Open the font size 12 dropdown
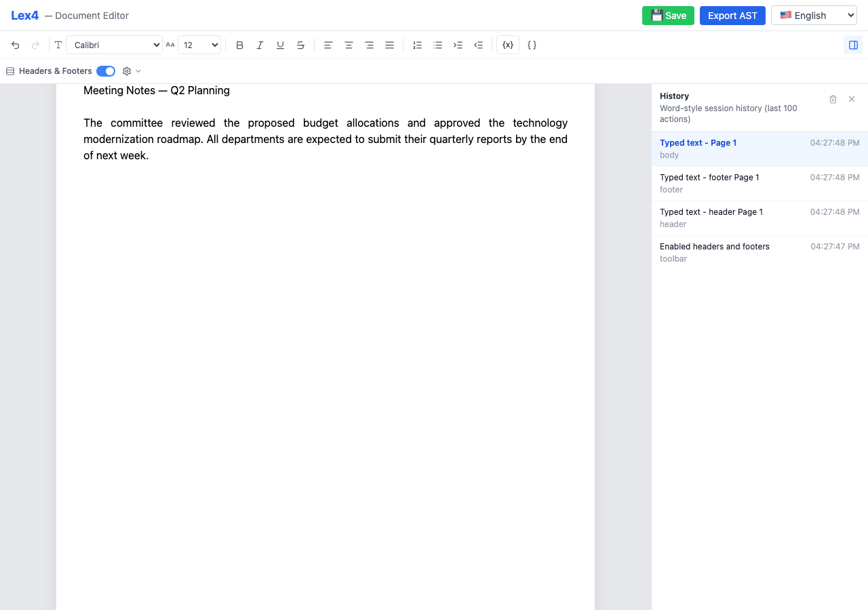868x610 pixels. pos(199,45)
